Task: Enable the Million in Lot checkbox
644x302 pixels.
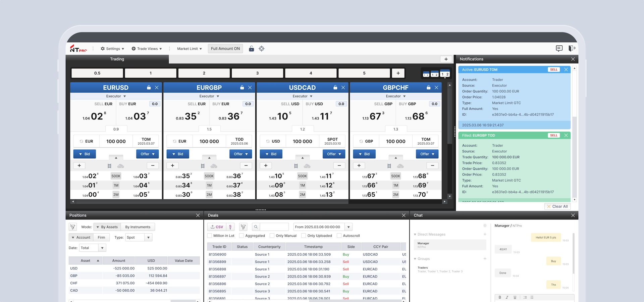Action: [210, 236]
